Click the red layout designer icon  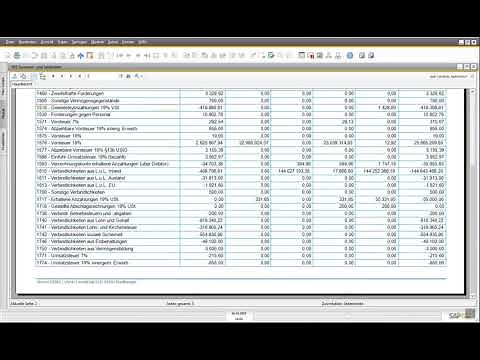pyautogui.click(x=311, y=55)
